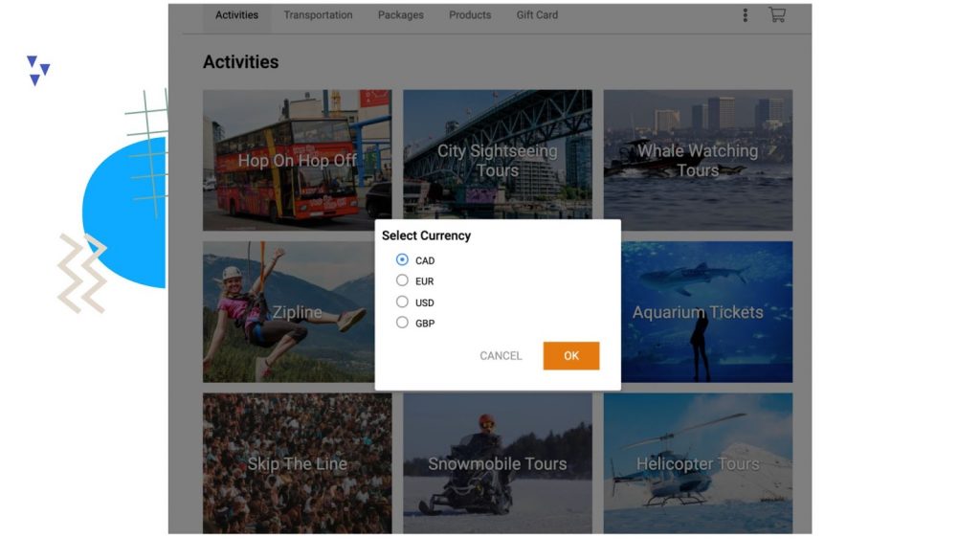Screen dimensions: 980x560
Task: Select CAD as the currency
Action: (402, 259)
